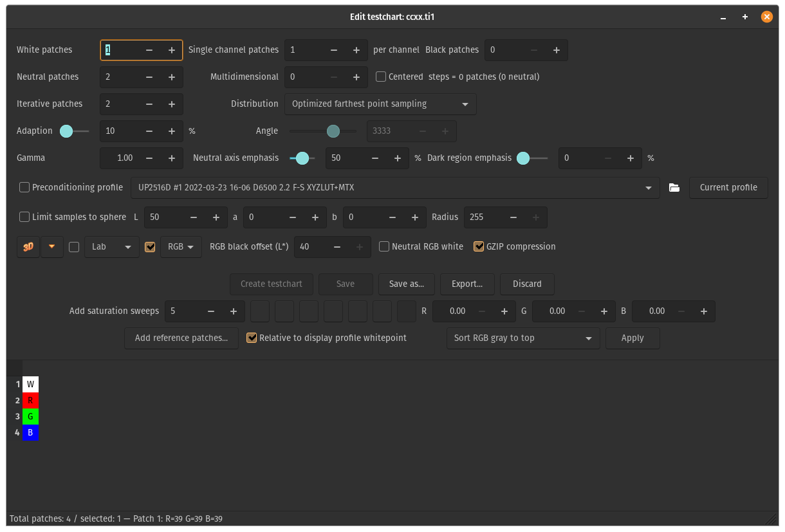
Task: Enable the Preconditioning profile checkbox
Action: tap(24, 187)
